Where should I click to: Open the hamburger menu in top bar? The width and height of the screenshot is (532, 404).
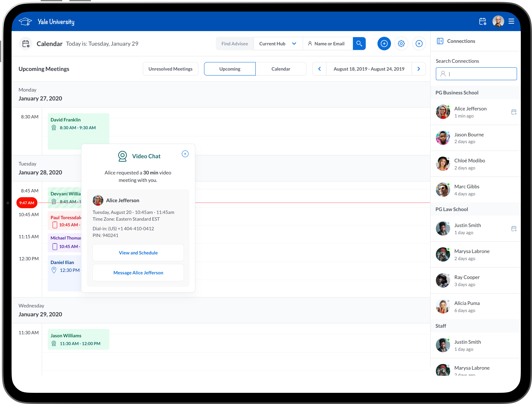pos(511,21)
